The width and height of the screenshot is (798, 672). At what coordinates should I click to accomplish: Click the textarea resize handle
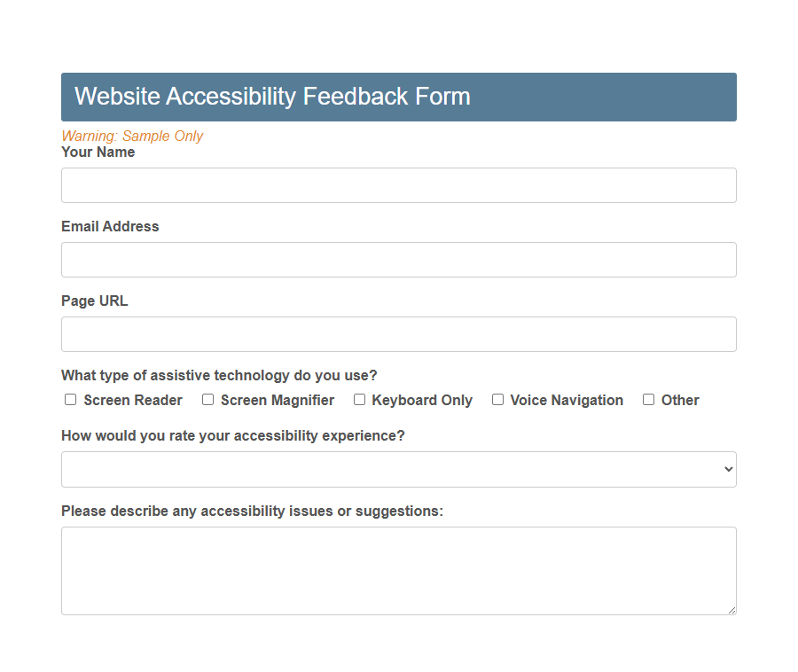coord(732,609)
